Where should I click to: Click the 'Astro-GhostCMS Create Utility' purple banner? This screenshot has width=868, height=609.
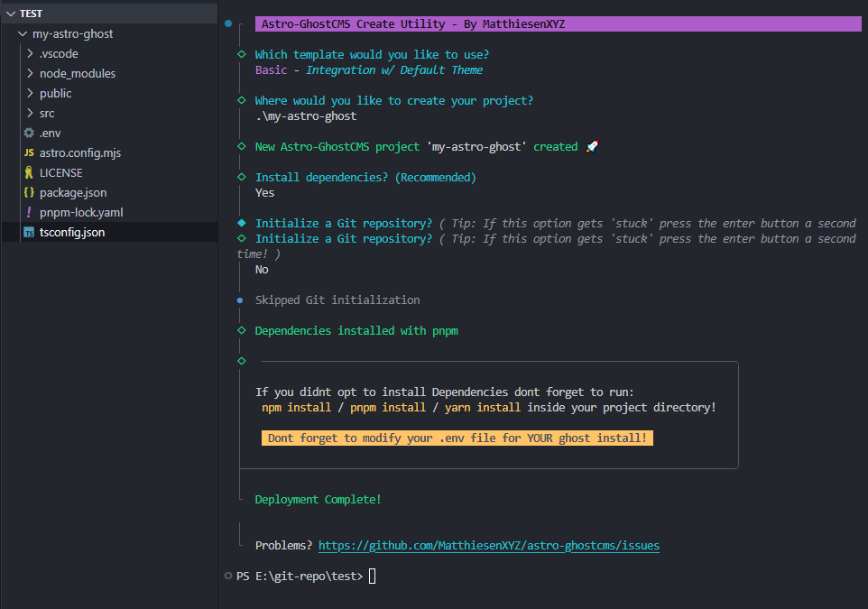click(558, 23)
